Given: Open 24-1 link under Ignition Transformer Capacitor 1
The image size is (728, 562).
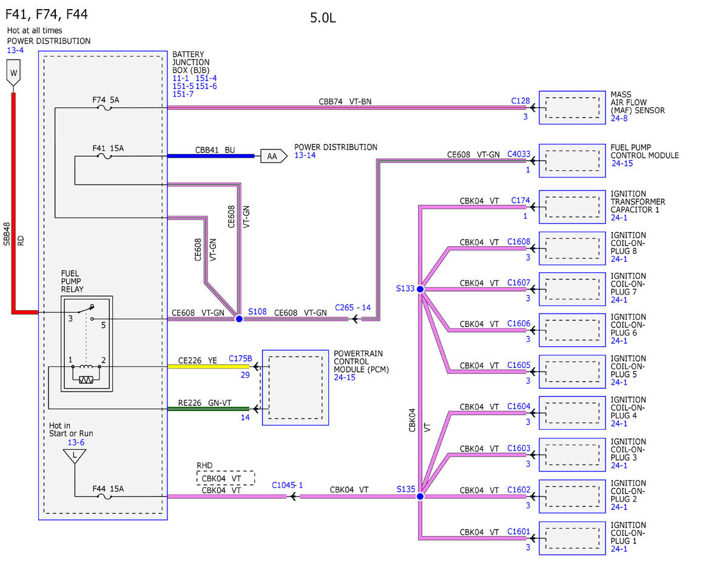Looking at the screenshot, I should point(619,218).
